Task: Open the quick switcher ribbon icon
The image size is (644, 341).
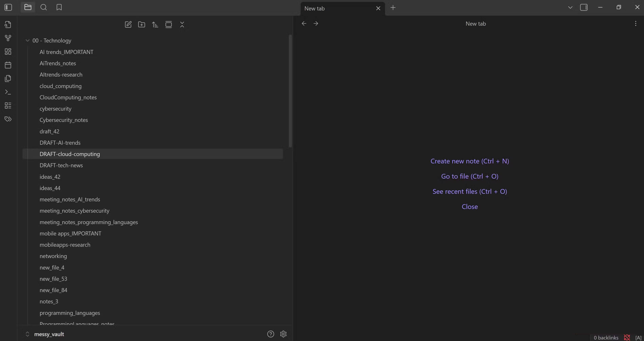Action: click(x=8, y=24)
